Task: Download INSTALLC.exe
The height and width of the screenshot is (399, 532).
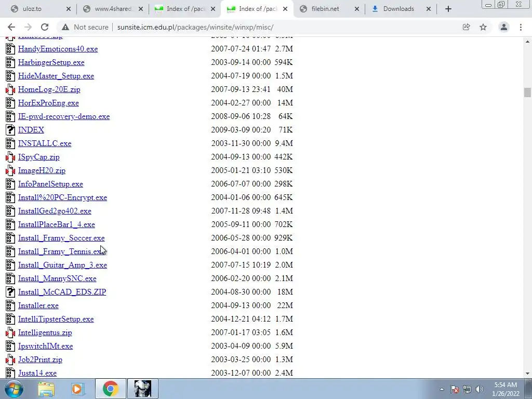Action: pos(45,143)
